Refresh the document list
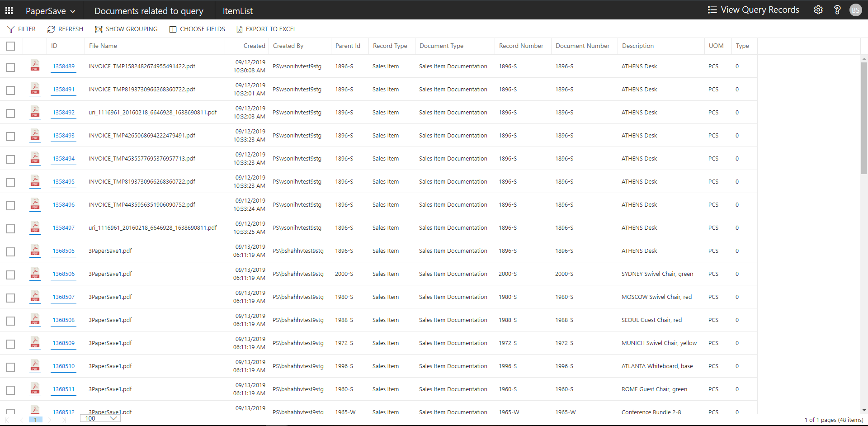 pos(65,29)
